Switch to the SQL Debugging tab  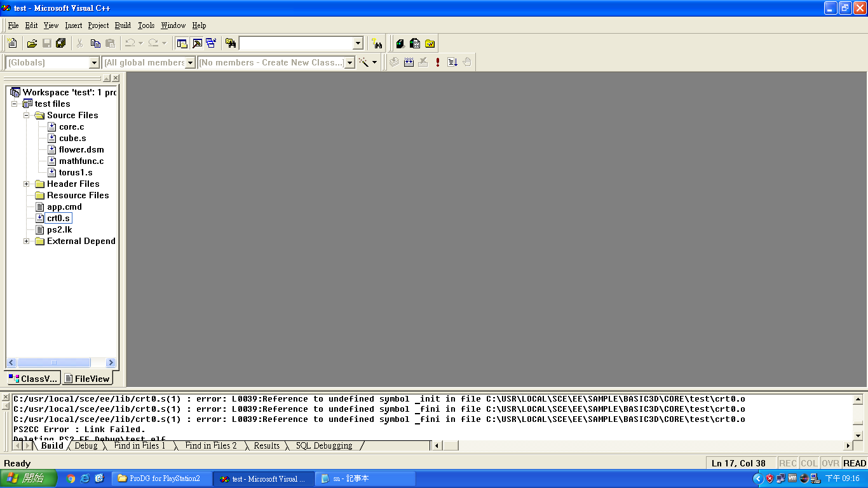click(x=324, y=445)
